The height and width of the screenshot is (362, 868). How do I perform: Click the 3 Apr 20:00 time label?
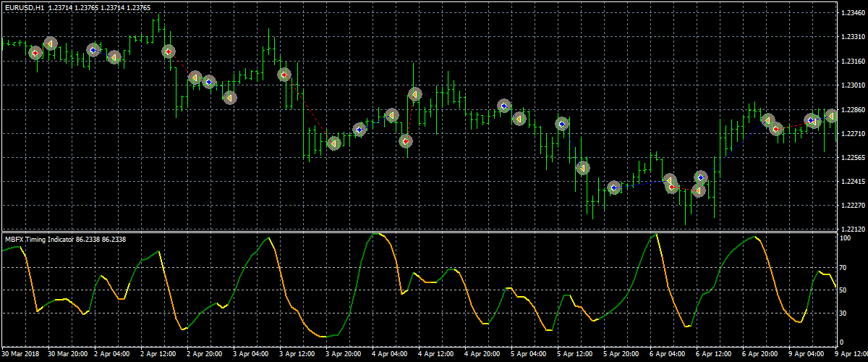(x=344, y=355)
